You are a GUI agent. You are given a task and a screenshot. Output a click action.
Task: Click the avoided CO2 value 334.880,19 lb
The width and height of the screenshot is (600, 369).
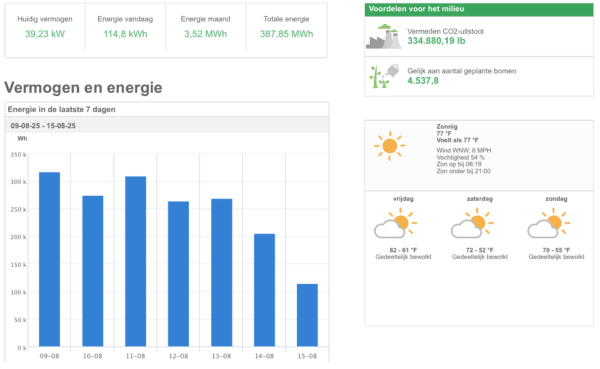436,41
